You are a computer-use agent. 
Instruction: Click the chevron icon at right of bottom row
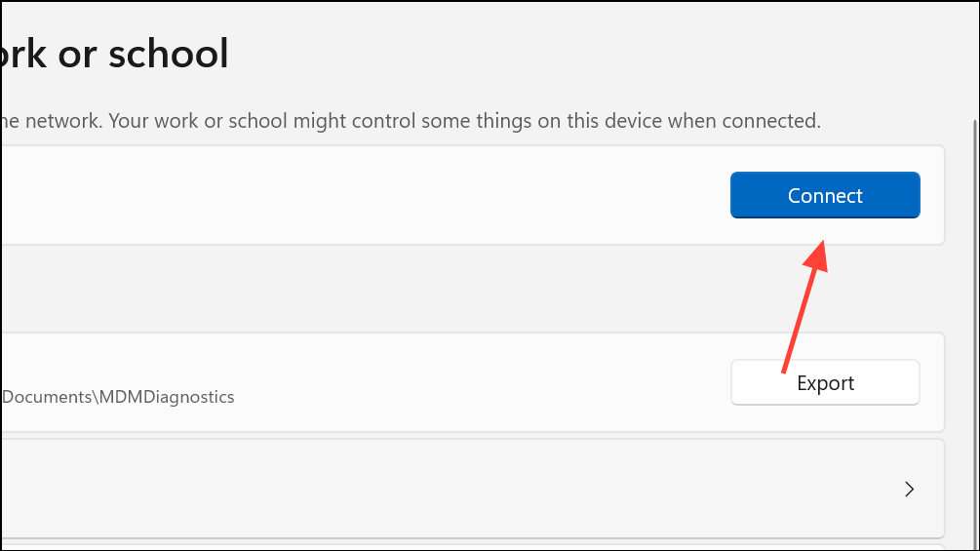(910, 489)
